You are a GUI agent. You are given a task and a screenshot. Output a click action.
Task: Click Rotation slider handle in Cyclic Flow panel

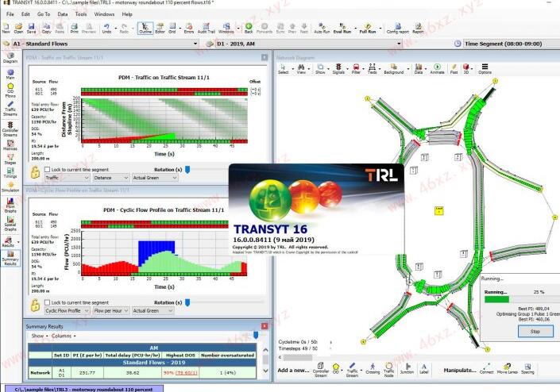pyautogui.click(x=187, y=303)
